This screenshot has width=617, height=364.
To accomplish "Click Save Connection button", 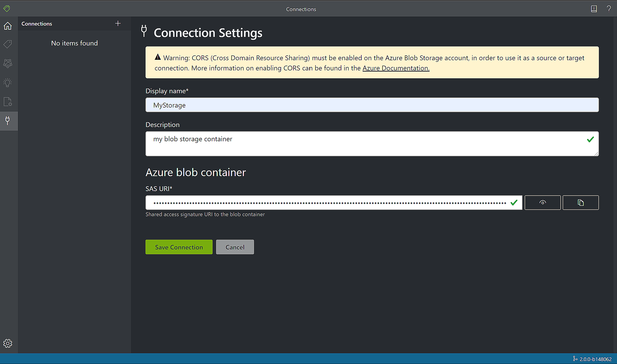I will pos(179,247).
